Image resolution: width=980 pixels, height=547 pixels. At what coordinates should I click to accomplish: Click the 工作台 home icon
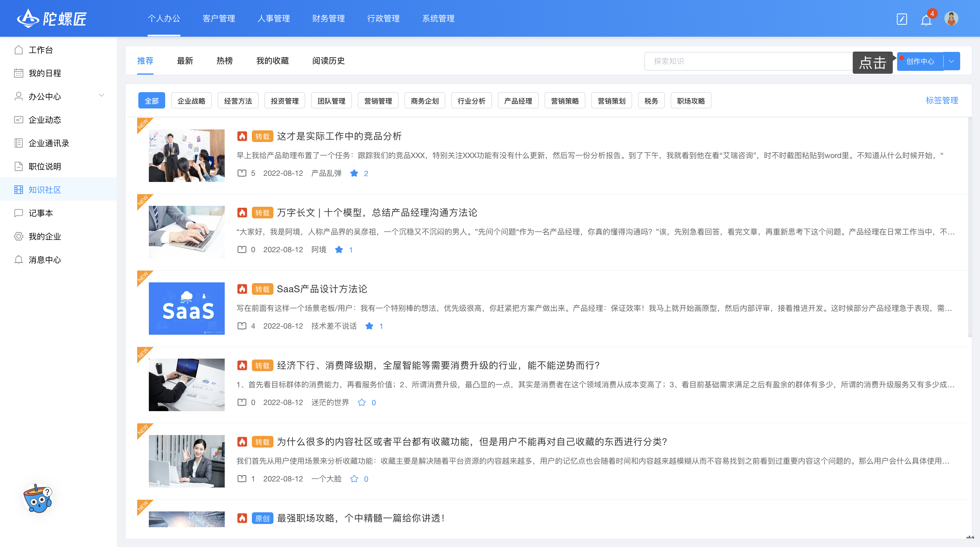(19, 50)
